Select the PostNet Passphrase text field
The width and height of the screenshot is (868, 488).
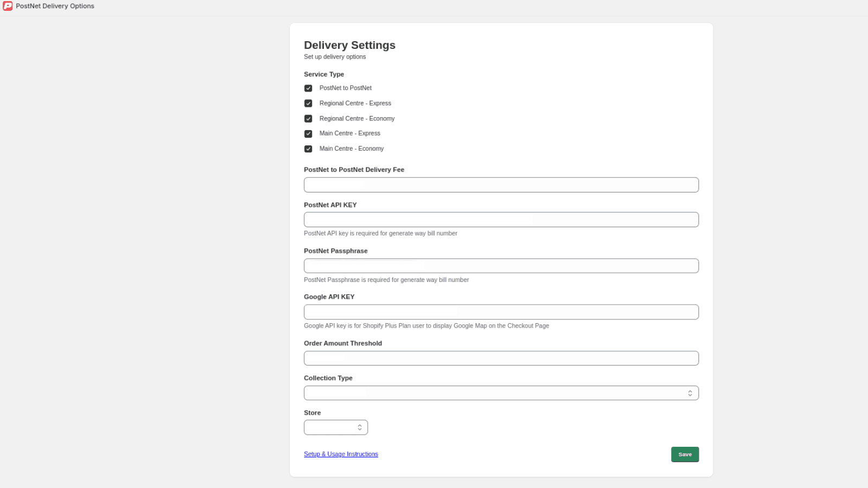pyautogui.click(x=501, y=266)
